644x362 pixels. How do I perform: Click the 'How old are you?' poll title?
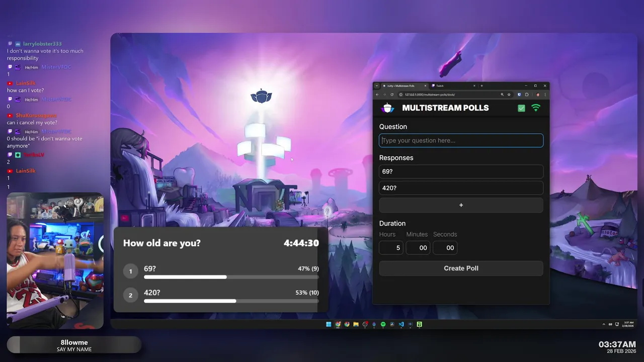[162, 243]
